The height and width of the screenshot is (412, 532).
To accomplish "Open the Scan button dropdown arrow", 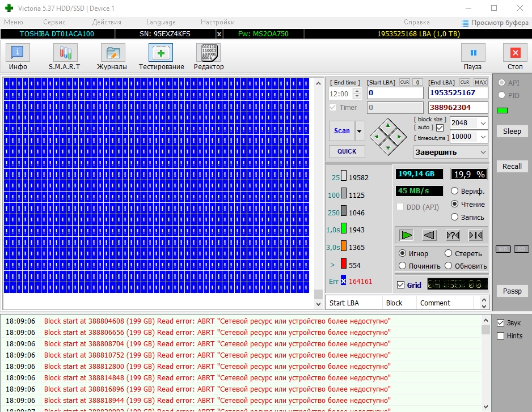I will pos(360,131).
